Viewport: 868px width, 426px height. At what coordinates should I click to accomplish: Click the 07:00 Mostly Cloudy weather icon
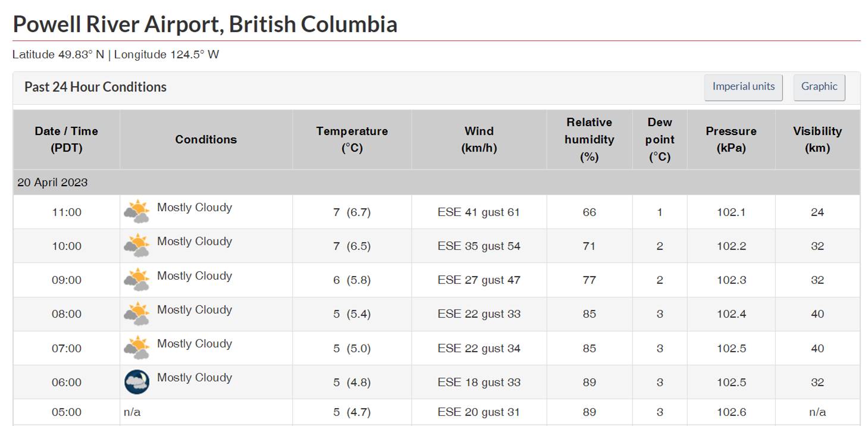click(x=137, y=348)
